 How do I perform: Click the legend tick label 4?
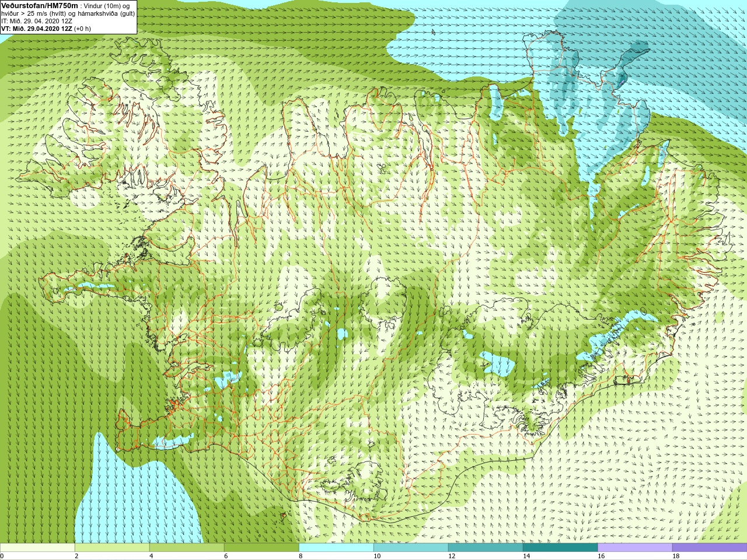[151, 556]
